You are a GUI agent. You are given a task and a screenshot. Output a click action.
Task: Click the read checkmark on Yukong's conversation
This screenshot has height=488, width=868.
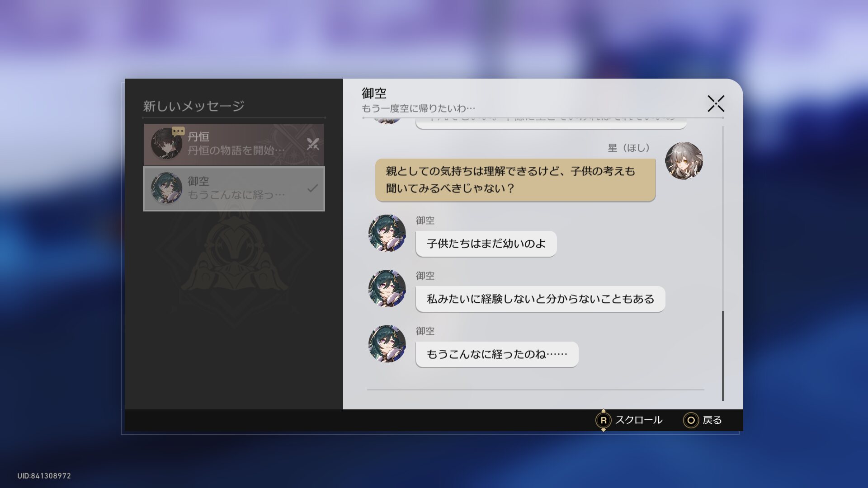(x=312, y=188)
